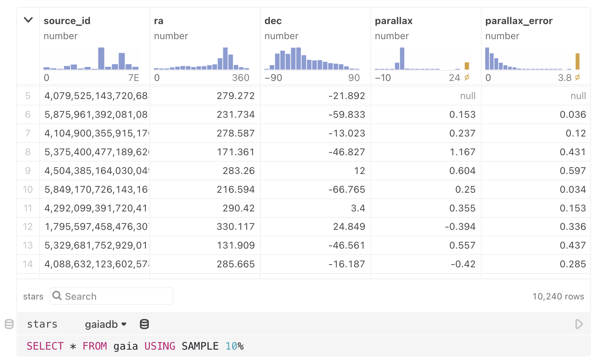
Task: Toggle null values via ø on parallax column
Action: click(x=467, y=78)
